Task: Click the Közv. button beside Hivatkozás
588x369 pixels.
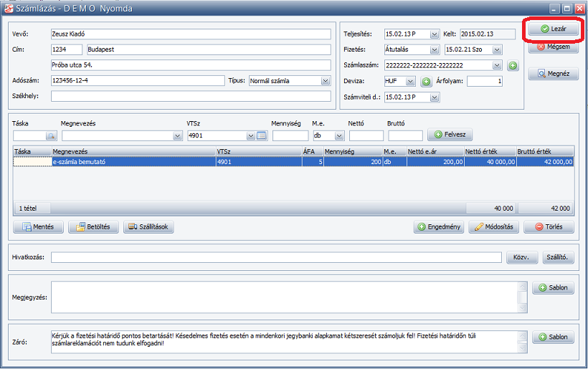Action: (x=521, y=257)
